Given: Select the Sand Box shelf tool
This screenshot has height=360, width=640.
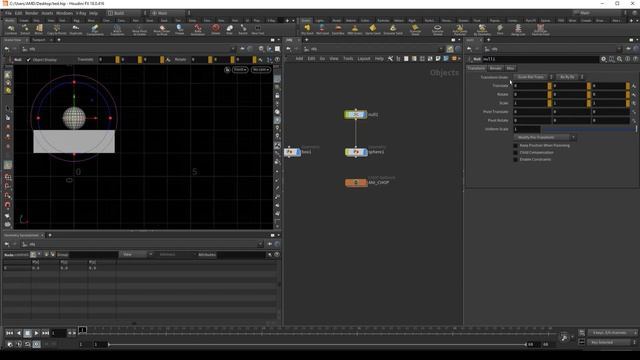Looking at the screenshot, I should pyautogui.click(x=338, y=29).
